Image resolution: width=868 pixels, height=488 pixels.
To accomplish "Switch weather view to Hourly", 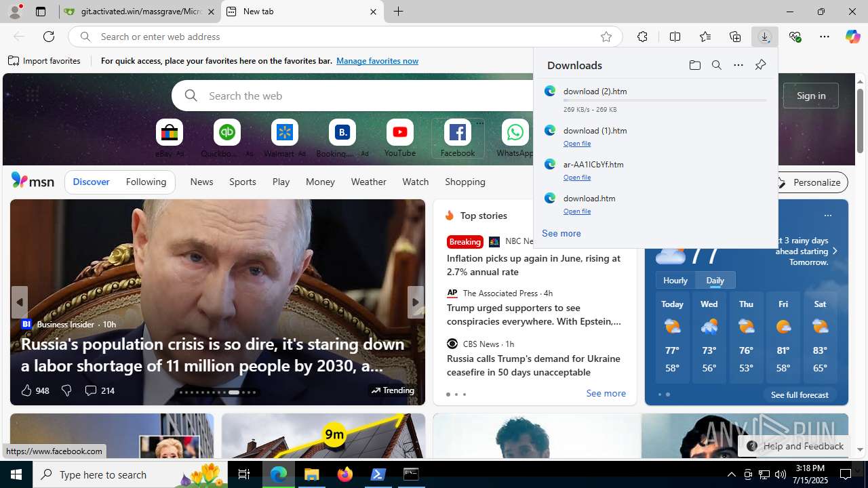I will 675,280.
